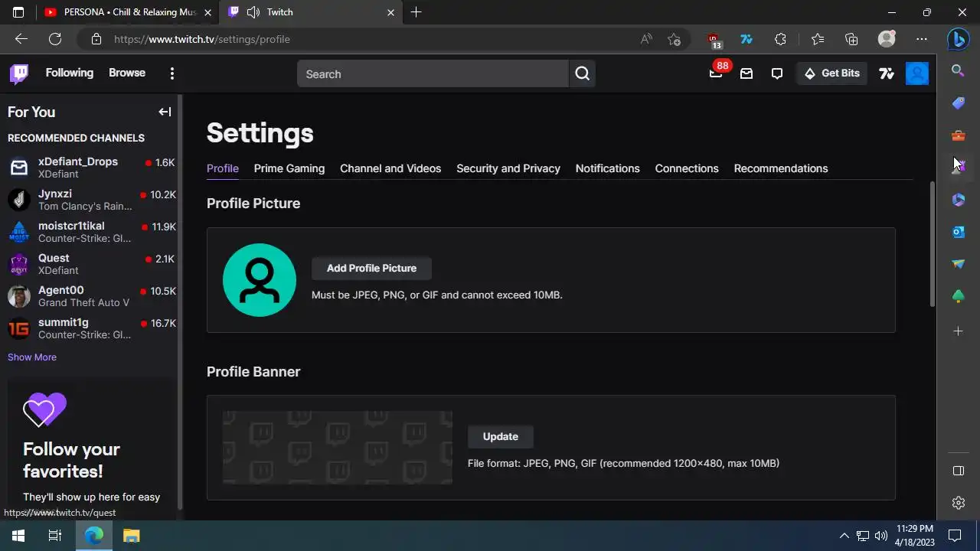Screen dimensions: 980x551
Task: Open the whispers chat bubble icon
Action: click(777, 73)
